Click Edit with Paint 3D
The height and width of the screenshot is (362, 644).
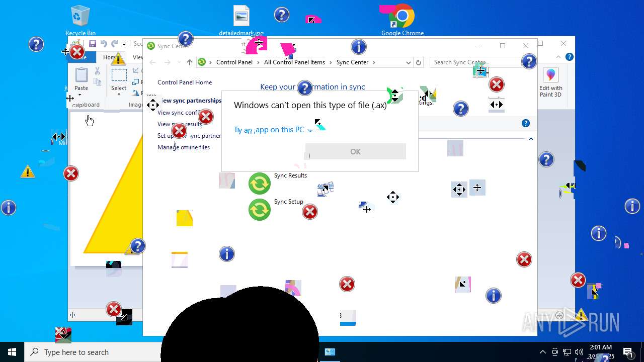point(551,82)
